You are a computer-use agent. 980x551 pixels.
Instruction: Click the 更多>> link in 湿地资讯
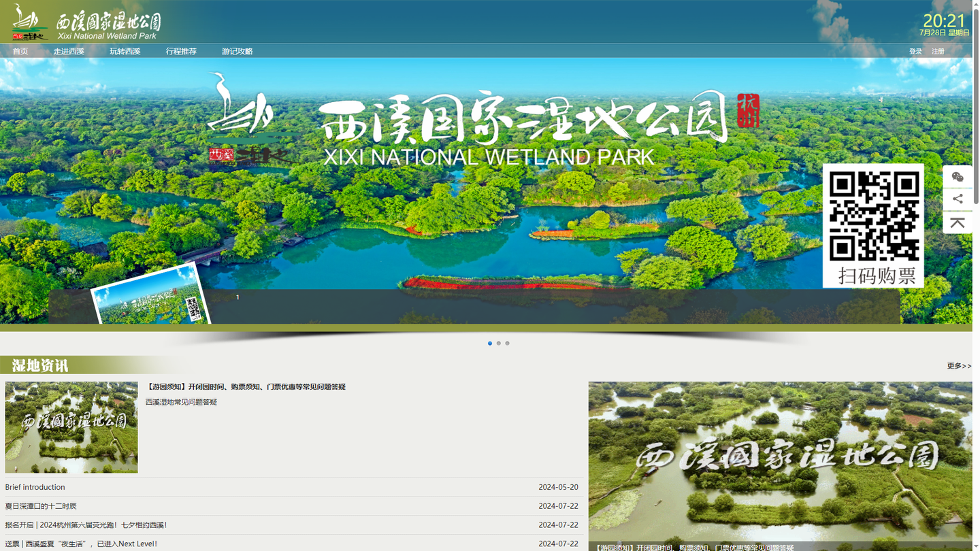pyautogui.click(x=959, y=366)
